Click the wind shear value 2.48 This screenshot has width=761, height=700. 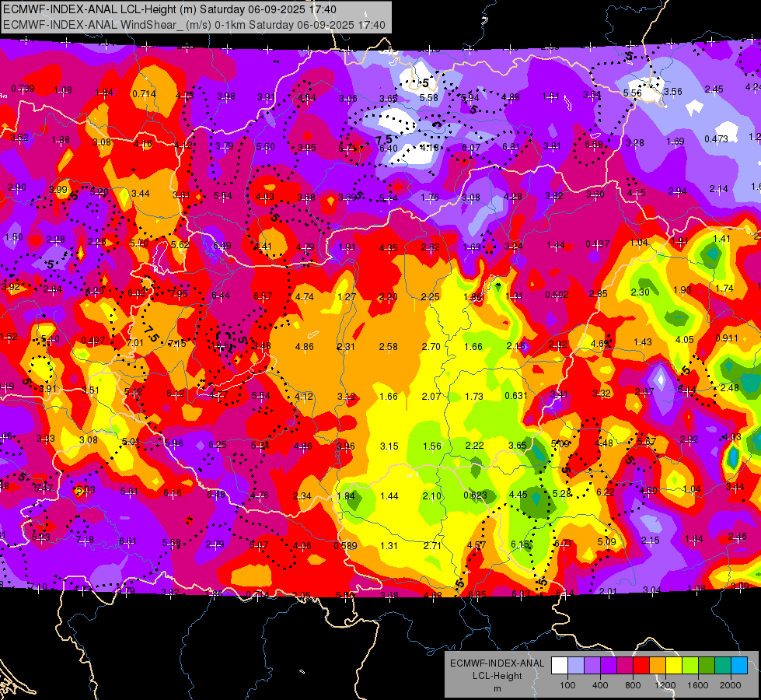(730, 387)
